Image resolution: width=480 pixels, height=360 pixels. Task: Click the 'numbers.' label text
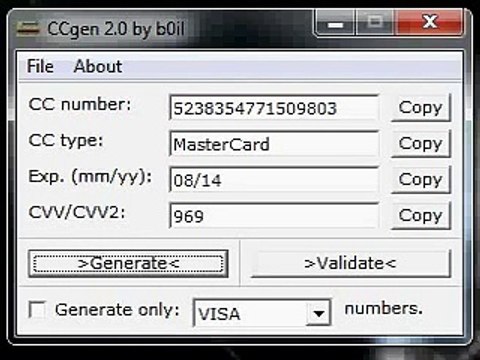[x=384, y=308]
